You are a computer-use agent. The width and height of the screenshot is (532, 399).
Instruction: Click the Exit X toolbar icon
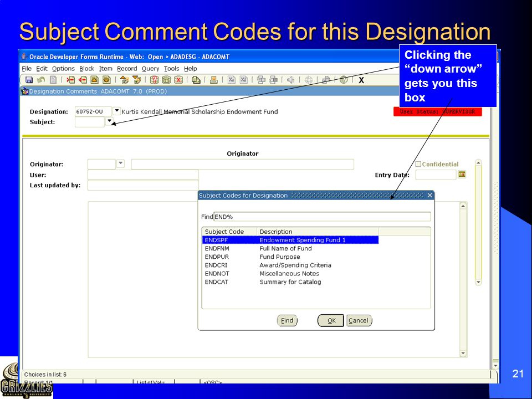(361, 80)
